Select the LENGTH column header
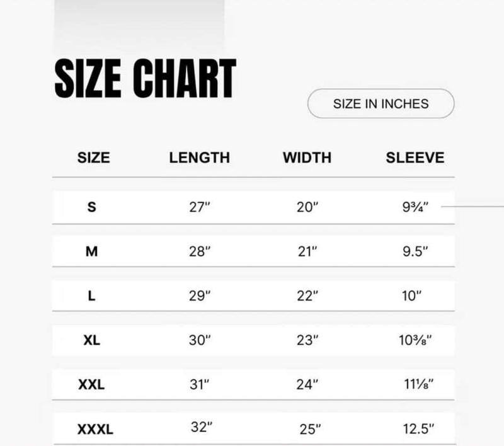 [x=199, y=157]
